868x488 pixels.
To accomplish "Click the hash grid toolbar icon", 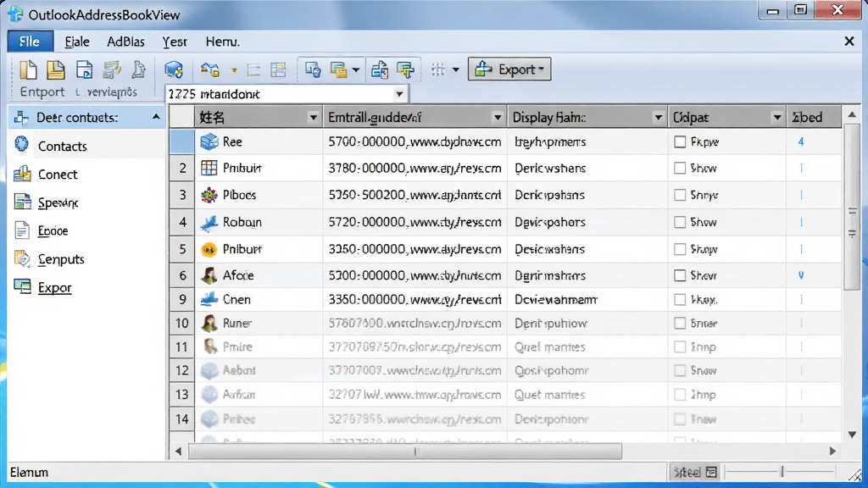I will click(438, 69).
